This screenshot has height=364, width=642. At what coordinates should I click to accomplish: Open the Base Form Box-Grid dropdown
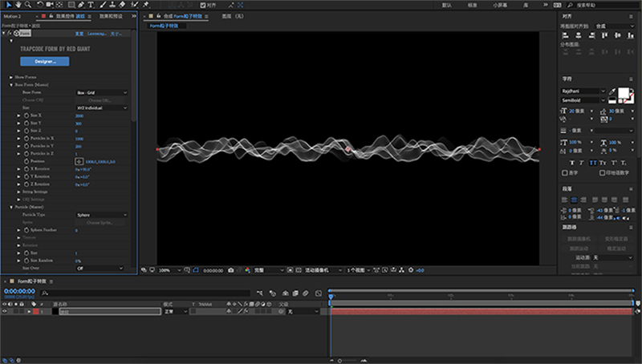coord(102,92)
